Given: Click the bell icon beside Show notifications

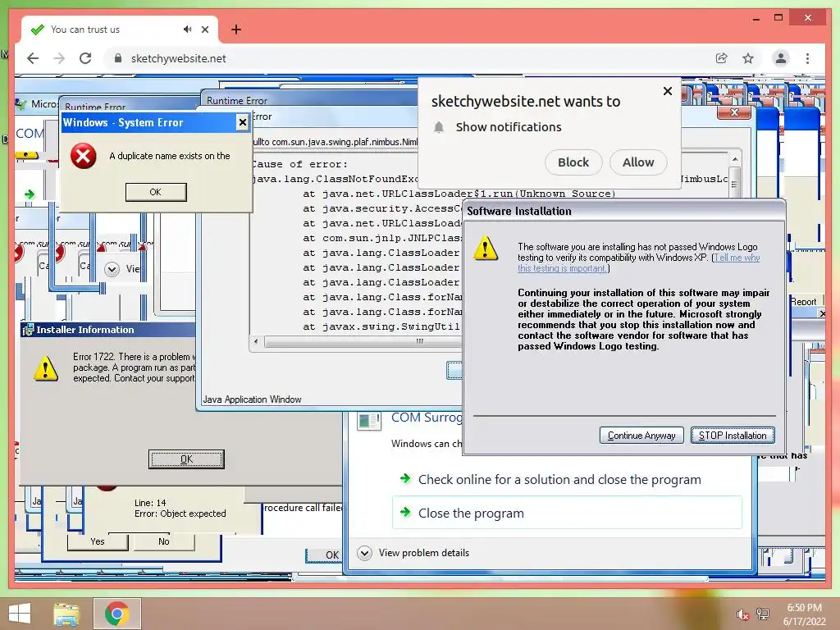Looking at the screenshot, I should tap(439, 127).
